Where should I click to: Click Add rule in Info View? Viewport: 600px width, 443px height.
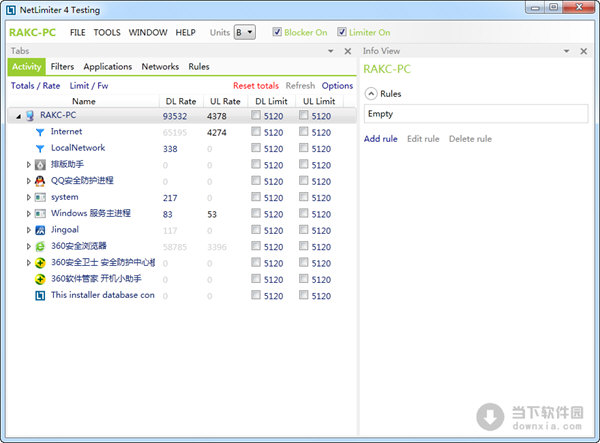point(381,139)
